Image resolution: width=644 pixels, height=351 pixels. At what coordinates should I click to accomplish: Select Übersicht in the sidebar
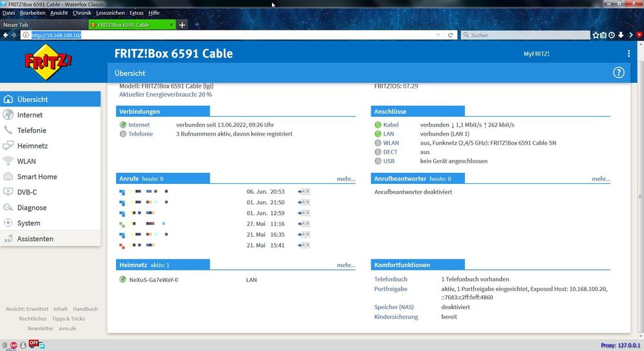tap(50, 99)
